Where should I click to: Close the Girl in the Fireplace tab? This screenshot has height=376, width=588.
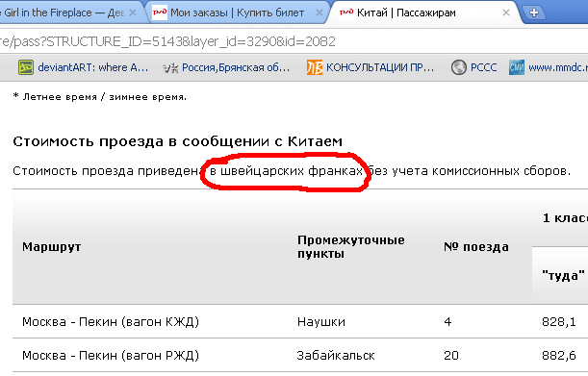click(x=133, y=13)
